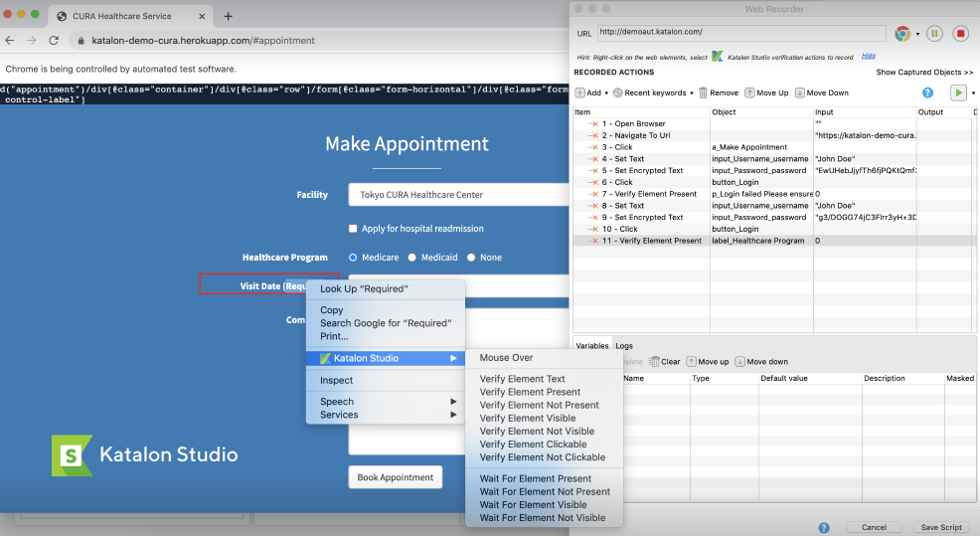Click the Add button in Recorded Actions
The height and width of the screenshot is (536, 980).
tap(590, 92)
